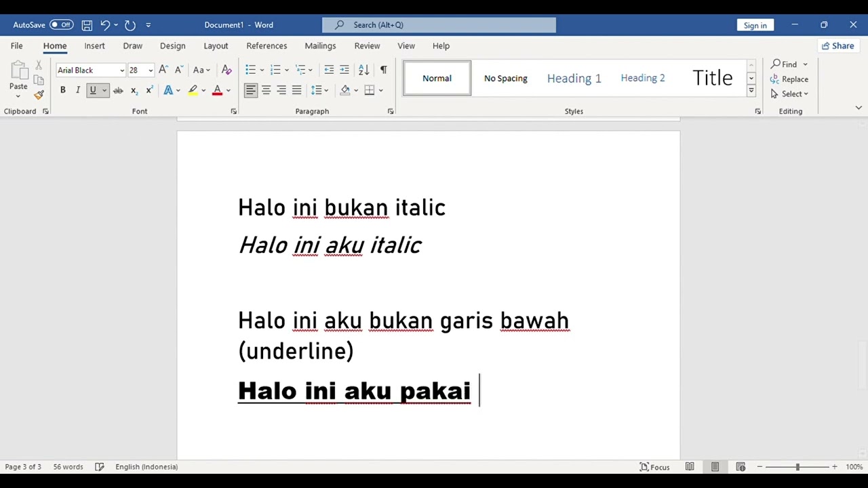Apply the Heading 1 style
Viewport: 868px width, 488px height.
pos(574,78)
